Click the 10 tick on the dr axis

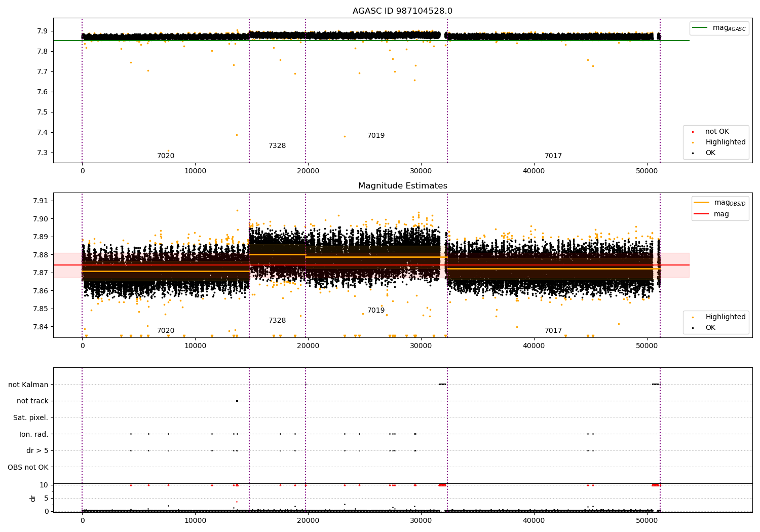44,485
